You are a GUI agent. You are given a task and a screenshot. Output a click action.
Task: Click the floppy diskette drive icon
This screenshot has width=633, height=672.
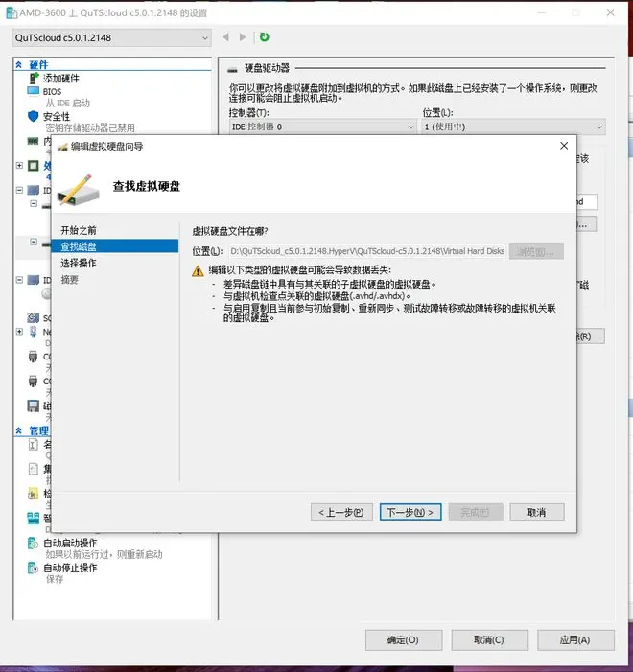pyautogui.click(x=33, y=406)
